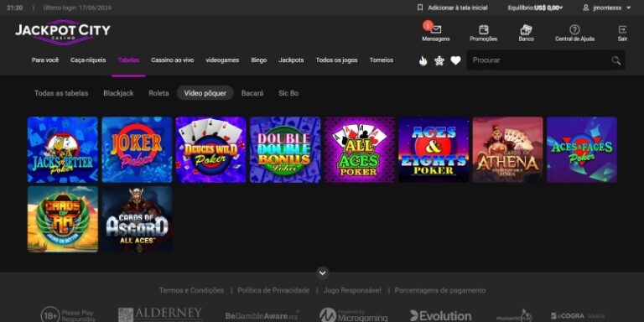This screenshot has width=644, height=322.
Task: Focus the Procurar search field
Action: click(546, 60)
